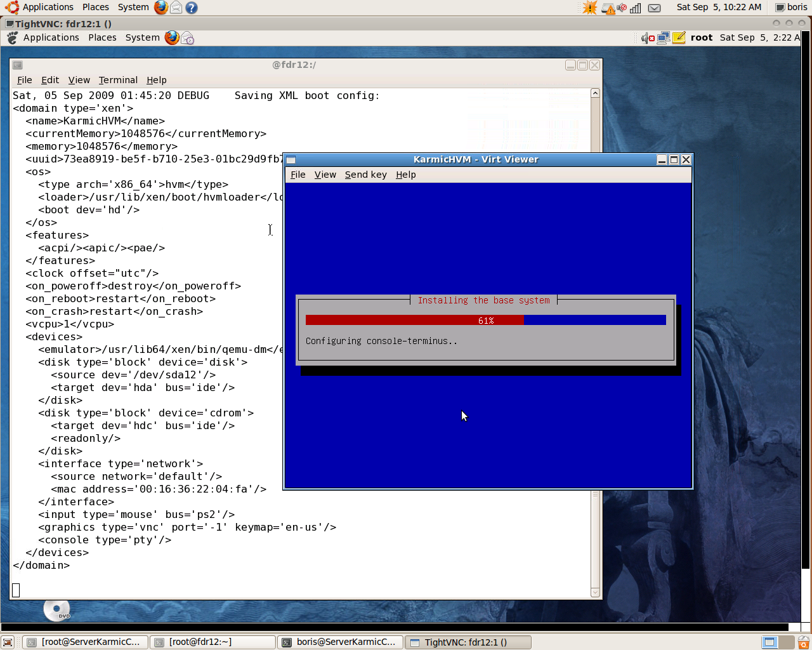Click the show desktop button in bottom panel

click(8, 642)
